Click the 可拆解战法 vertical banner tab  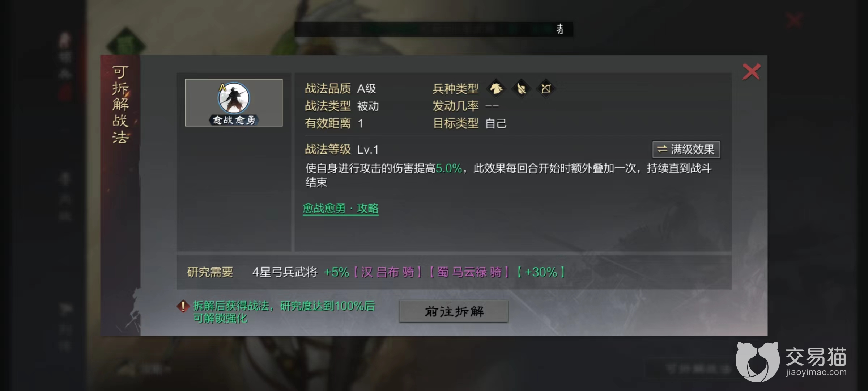tap(120, 105)
